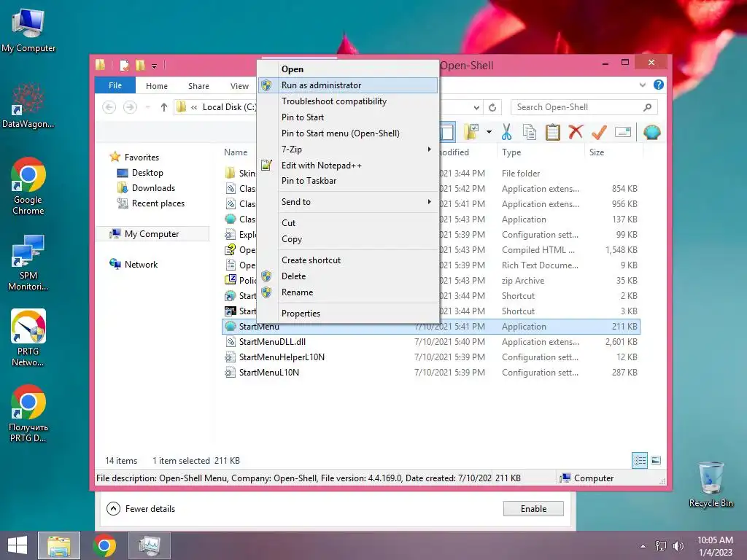Select the StartMenuL10N file

[431, 373]
